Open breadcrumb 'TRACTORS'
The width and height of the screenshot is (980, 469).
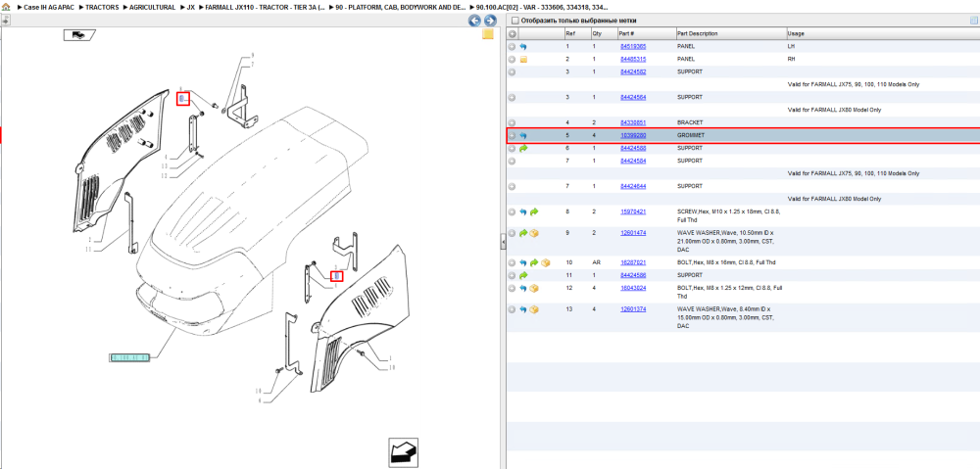(x=102, y=7)
